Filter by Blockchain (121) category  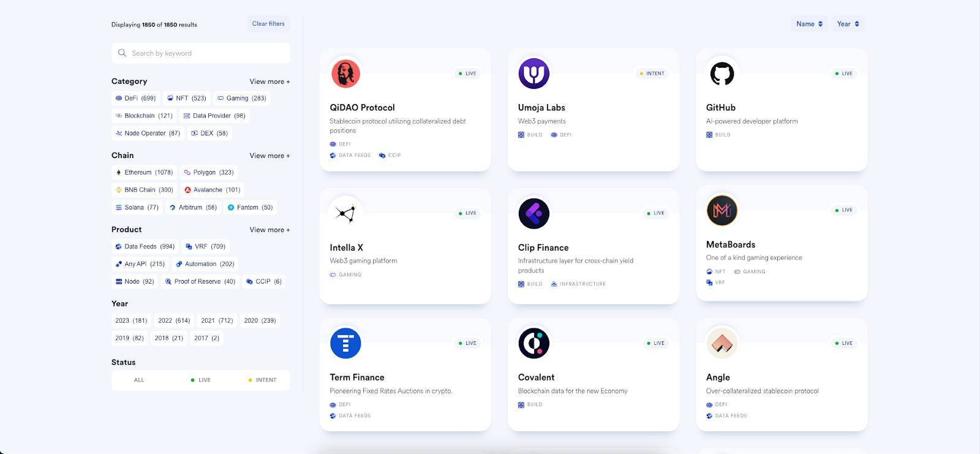click(144, 115)
